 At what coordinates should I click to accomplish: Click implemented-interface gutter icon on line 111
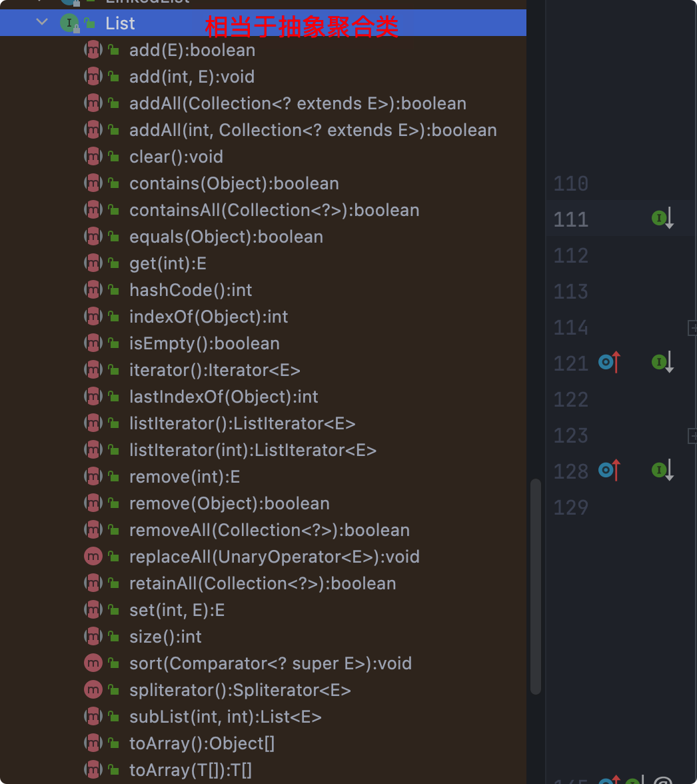click(662, 218)
